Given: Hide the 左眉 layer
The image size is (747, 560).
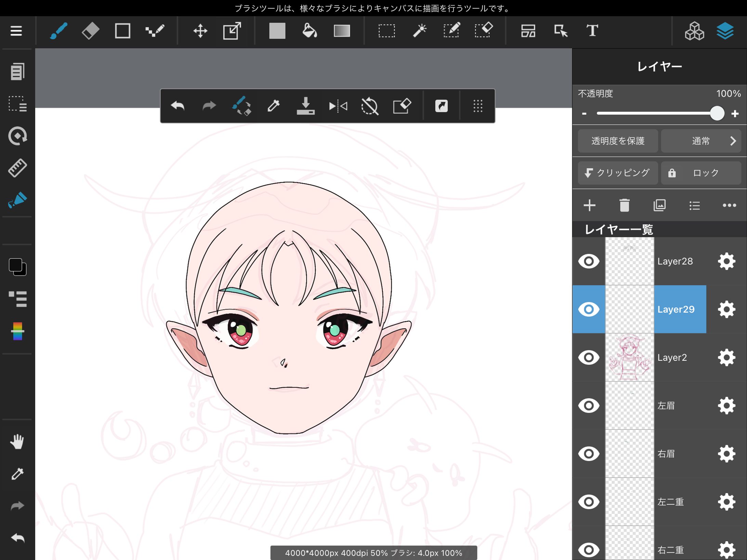Looking at the screenshot, I should 589,406.
